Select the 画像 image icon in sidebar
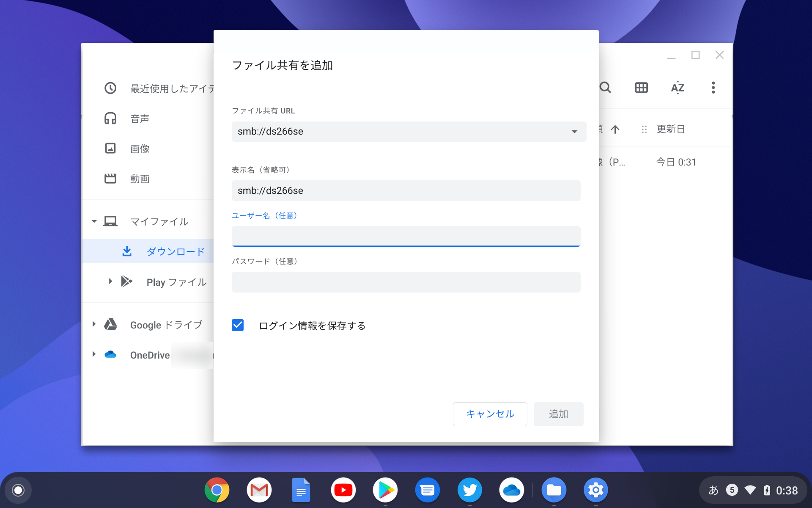Screen dimensions: 812x508 pyautogui.click(x=110, y=148)
